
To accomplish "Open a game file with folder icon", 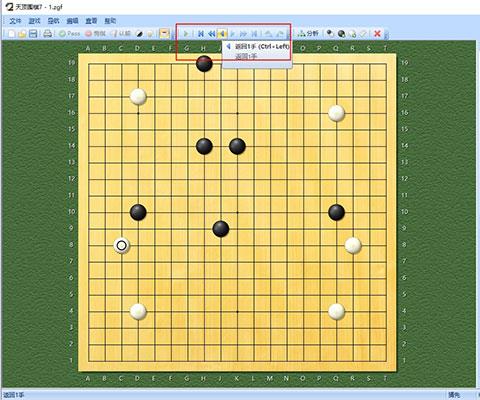I will coord(22,34).
